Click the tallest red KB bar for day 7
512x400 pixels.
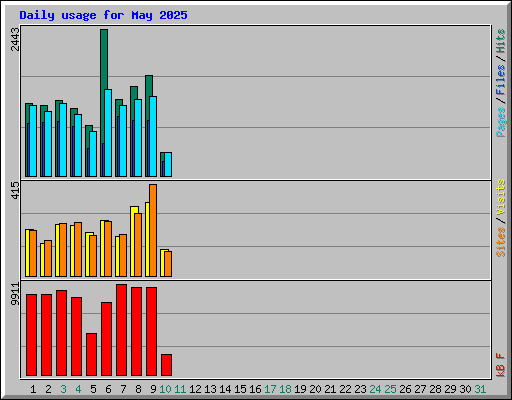click(x=122, y=330)
